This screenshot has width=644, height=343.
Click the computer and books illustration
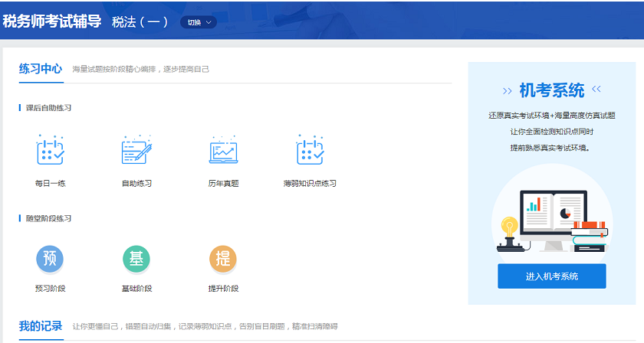552,220
